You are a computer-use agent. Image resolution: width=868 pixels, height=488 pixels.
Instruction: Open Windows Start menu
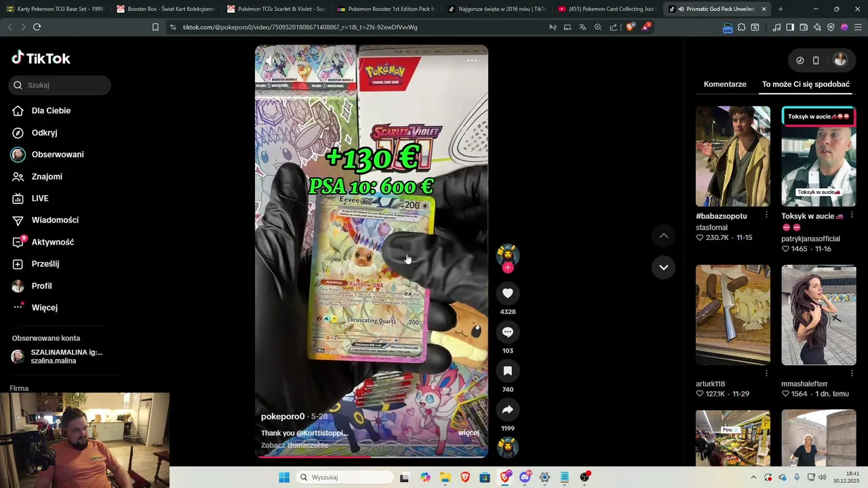(x=284, y=477)
